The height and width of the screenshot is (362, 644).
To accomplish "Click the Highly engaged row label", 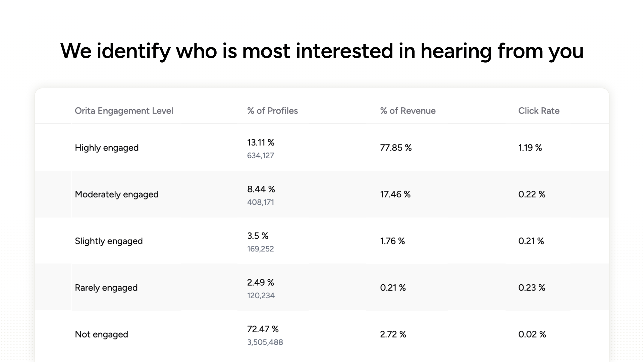I will (107, 148).
